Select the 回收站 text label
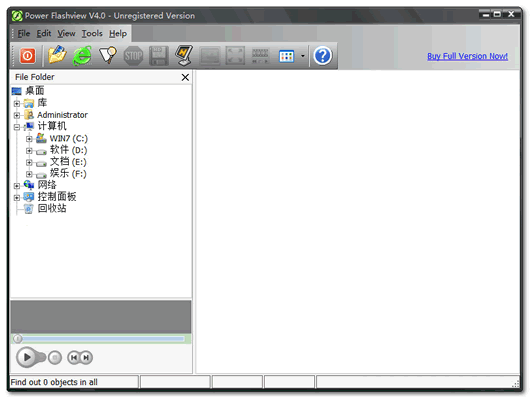Viewport: 530px width, 399px height. tap(52, 208)
